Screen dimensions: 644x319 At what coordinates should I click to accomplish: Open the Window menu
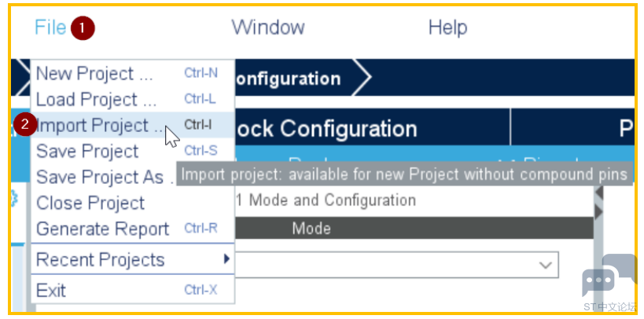[268, 27]
